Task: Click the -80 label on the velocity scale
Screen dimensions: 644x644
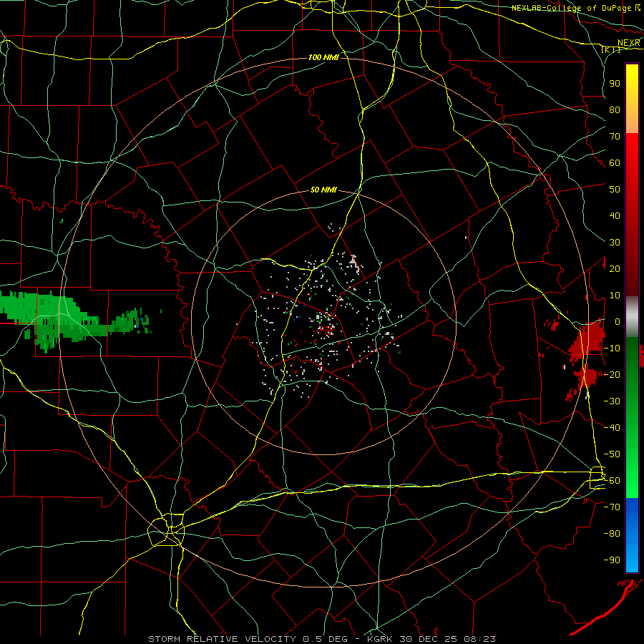Action: click(612, 534)
